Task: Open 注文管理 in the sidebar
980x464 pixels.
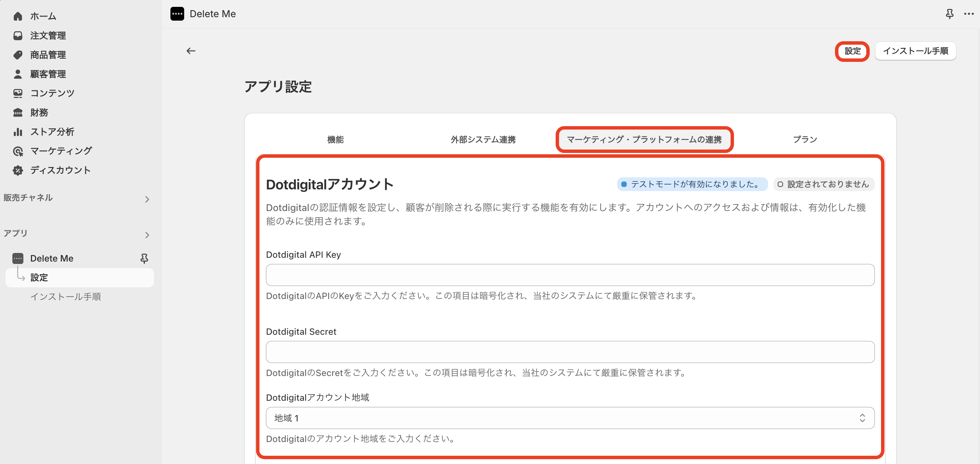Action: point(48,35)
